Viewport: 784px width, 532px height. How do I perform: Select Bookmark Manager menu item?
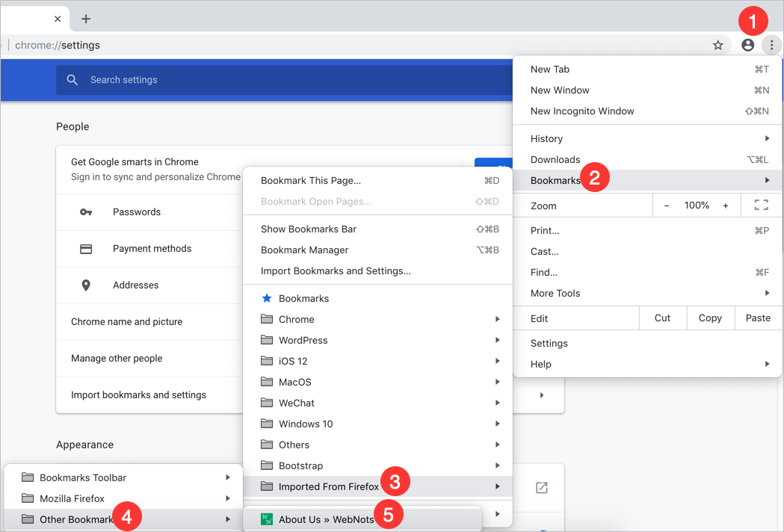(x=305, y=250)
